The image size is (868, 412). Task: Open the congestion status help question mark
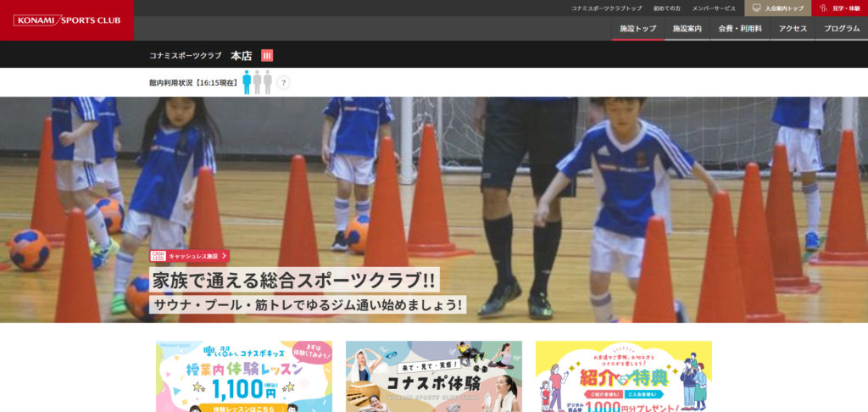[283, 82]
